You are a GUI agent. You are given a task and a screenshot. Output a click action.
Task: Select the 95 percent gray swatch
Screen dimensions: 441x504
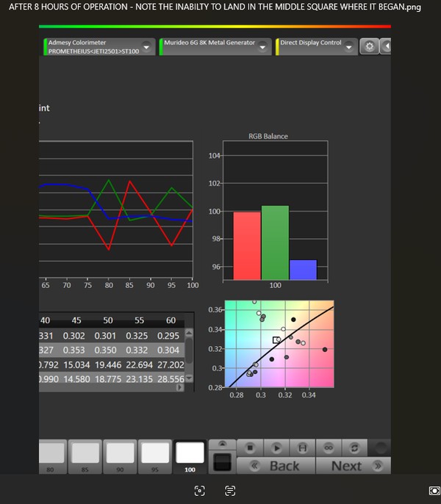[x=155, y=457]
